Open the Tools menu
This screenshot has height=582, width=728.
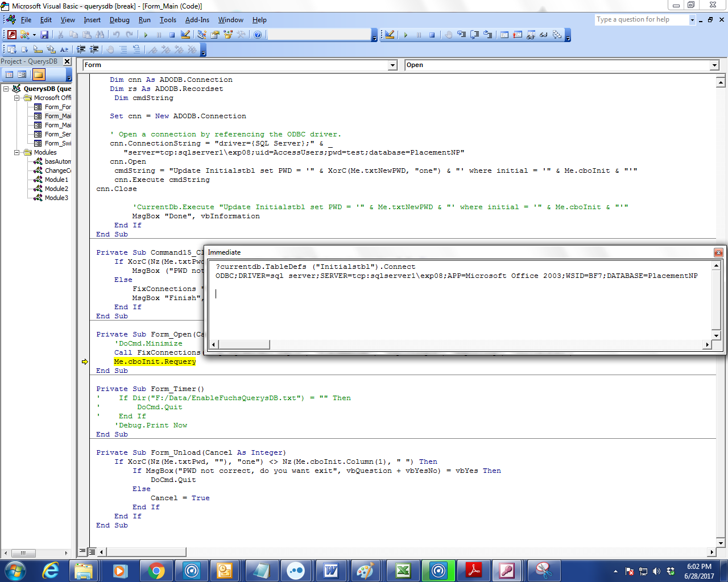coord(168,20)
